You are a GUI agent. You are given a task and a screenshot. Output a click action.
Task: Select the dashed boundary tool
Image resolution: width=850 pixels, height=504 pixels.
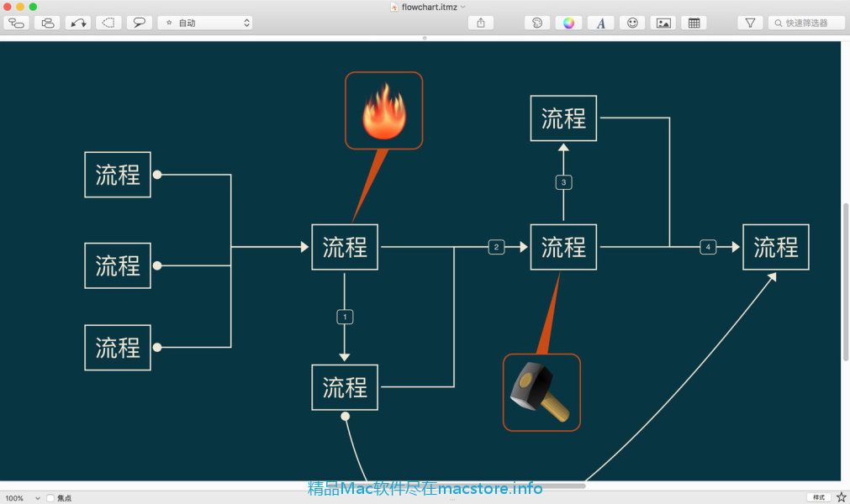pos(109,23)
